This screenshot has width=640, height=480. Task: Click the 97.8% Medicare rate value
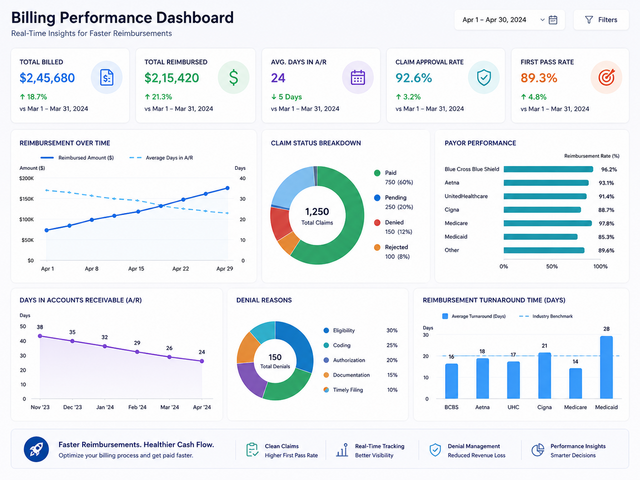tap(607, 224)
